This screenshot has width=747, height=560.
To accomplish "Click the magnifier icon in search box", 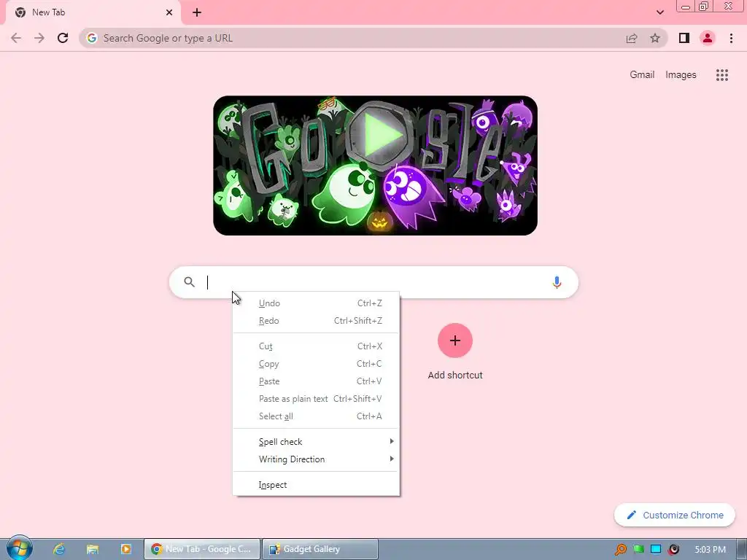I will (189, 282).
